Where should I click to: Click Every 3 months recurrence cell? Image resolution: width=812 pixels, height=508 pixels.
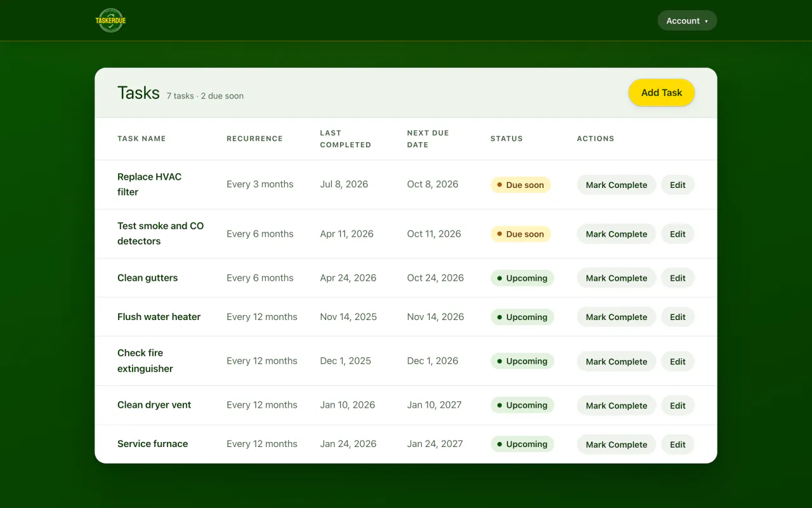click(x=260, y=184)
